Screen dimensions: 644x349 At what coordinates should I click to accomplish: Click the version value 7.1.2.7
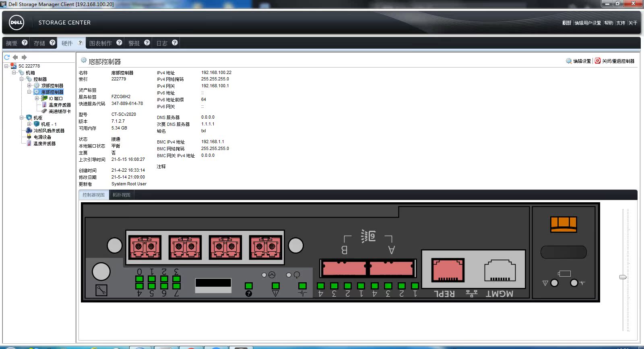point(118,121)
